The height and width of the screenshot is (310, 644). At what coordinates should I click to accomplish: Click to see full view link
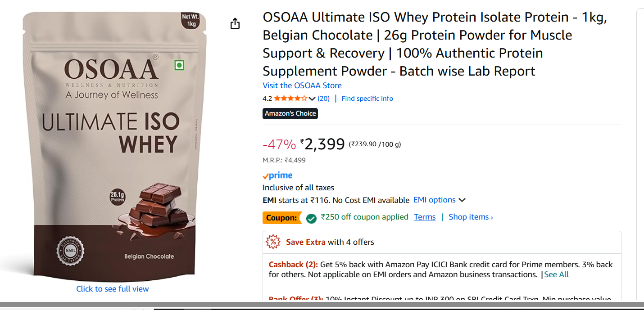[x=113, y=289]
